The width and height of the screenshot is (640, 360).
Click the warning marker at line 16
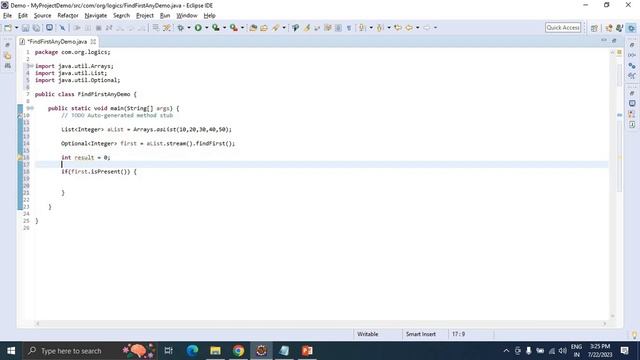pos(20,157)
